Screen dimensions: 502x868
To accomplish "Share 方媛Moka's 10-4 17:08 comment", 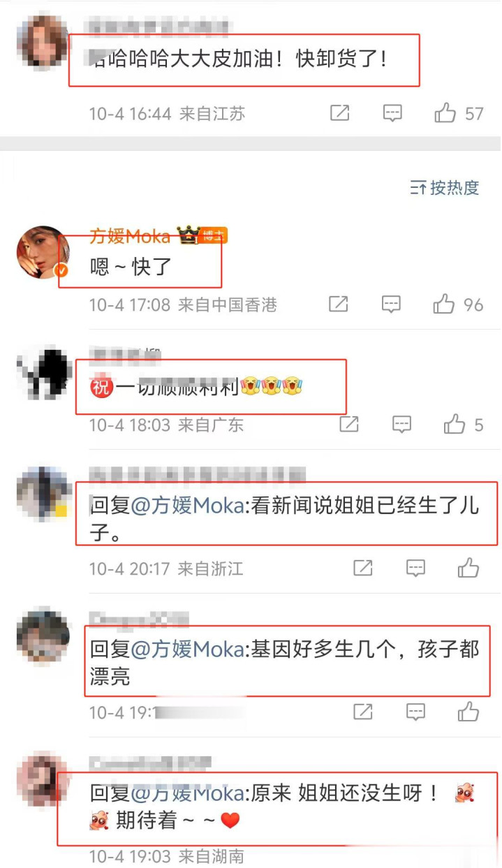I will click(339, 304).
